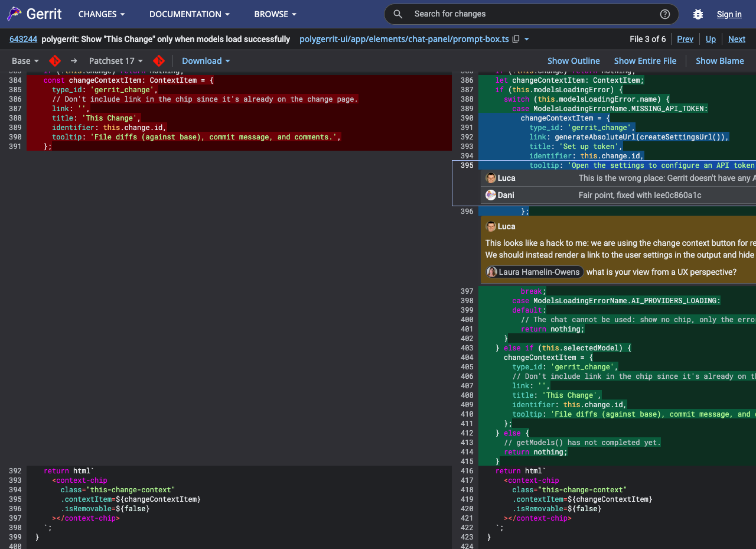Click the Gerrit bird logo
This screenshot has height=549, width=756.
pos(14,14)
